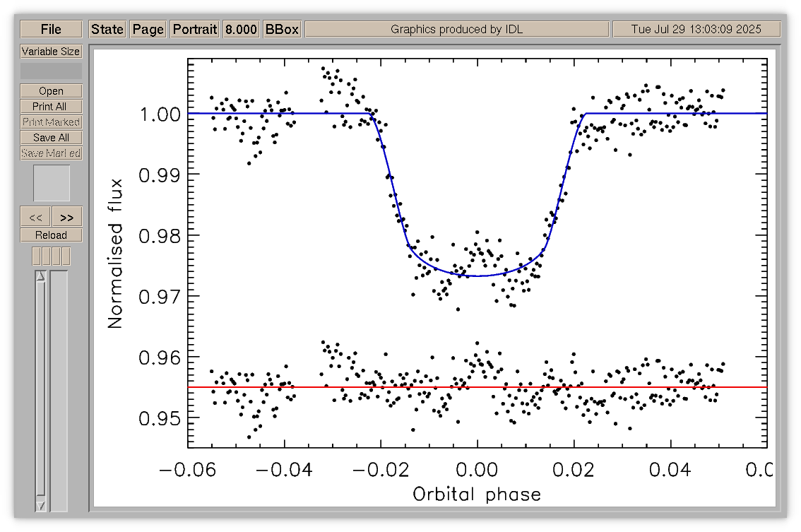Click the grayed Save Marked button

click(x=51, y=153)
